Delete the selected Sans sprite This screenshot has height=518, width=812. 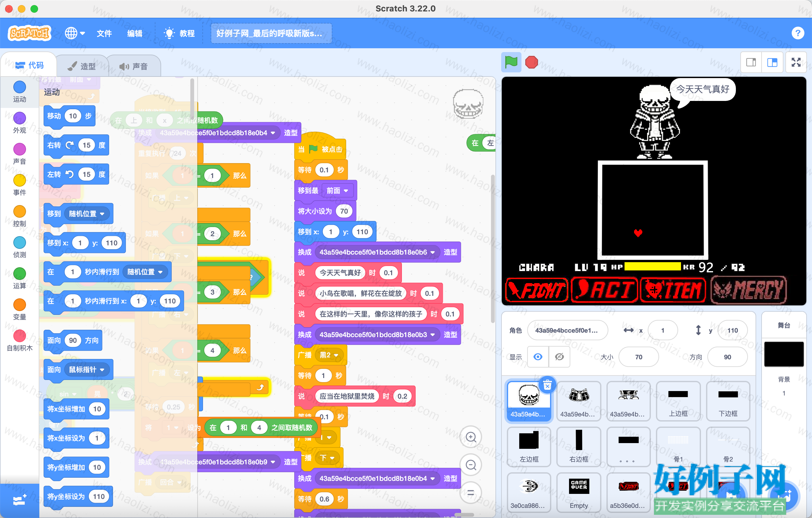547,385
